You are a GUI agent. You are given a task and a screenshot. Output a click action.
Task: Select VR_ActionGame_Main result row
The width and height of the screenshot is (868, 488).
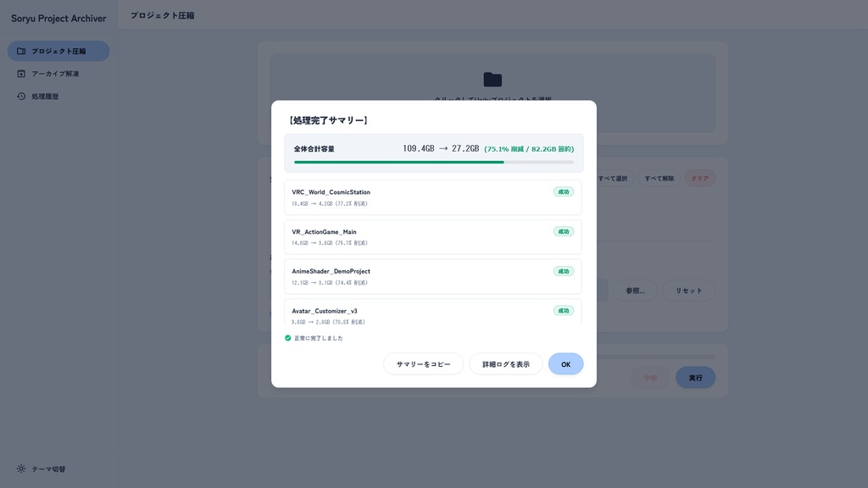[x=433, y=237]
